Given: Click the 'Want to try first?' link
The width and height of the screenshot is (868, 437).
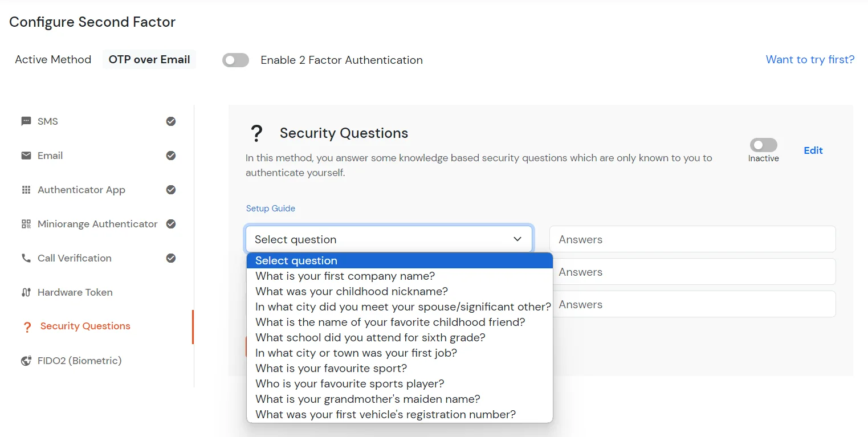Looking at the screenshot, I should (810, 59).
